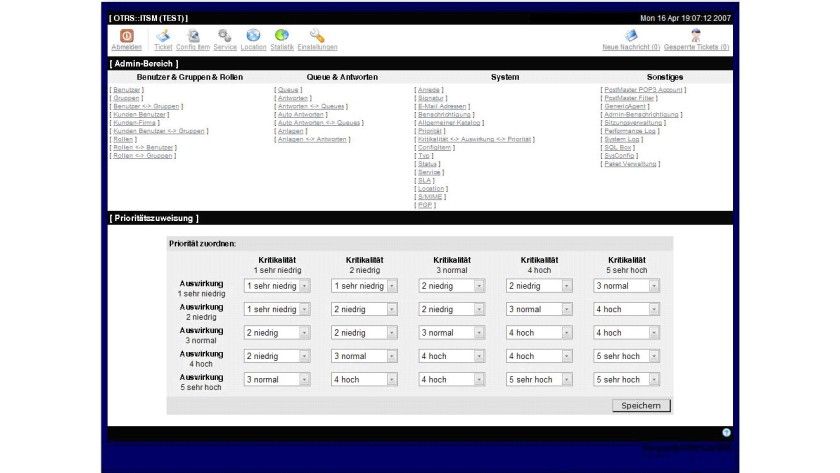
Task: Open the Config Item icon
Action: (x=193, y=36)
